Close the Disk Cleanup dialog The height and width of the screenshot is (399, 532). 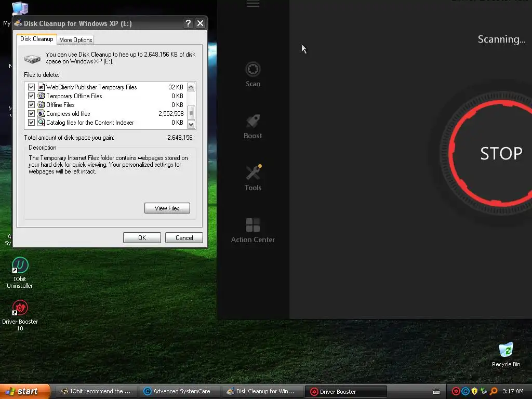point(200,23)
